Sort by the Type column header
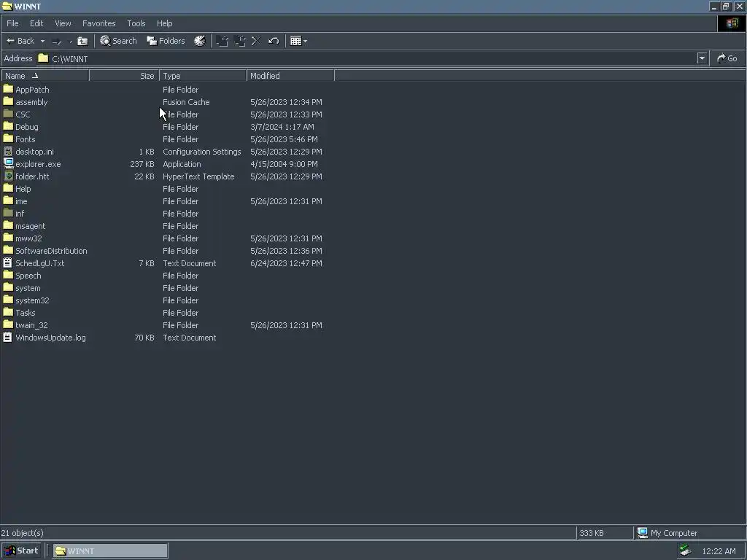This screenshot has height=560, width=747. point(203,76)
